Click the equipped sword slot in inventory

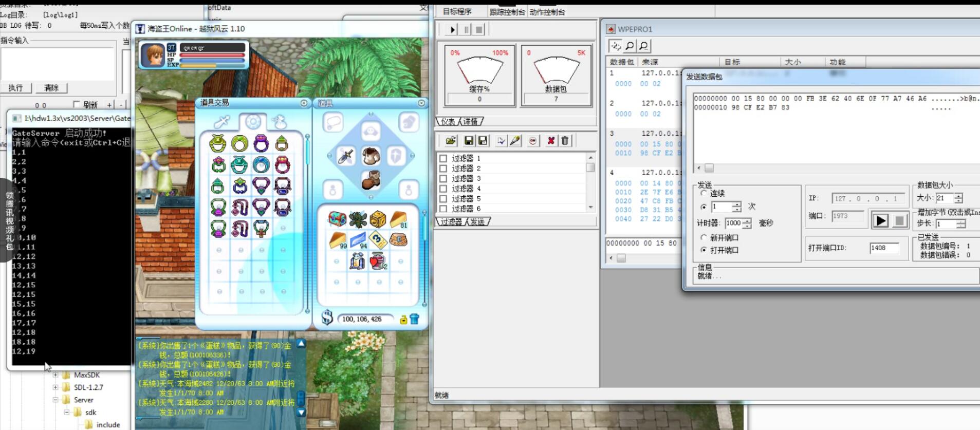(346, 156)
